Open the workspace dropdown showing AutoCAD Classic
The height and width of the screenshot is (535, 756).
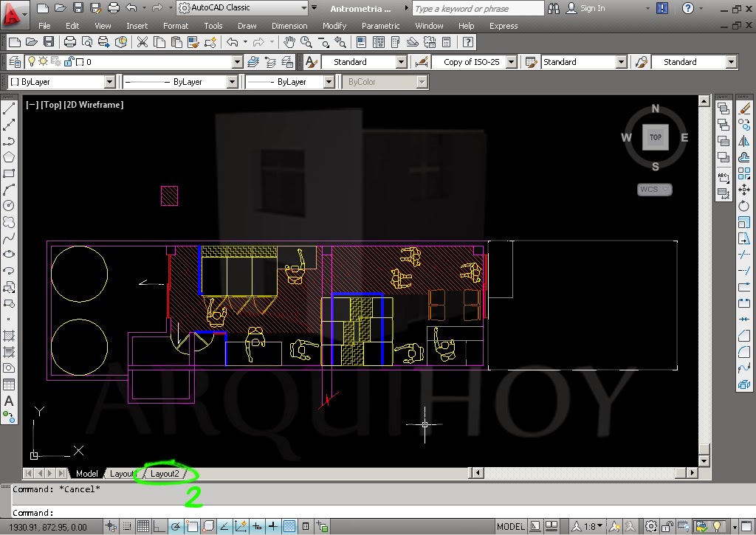coord(244,8)
